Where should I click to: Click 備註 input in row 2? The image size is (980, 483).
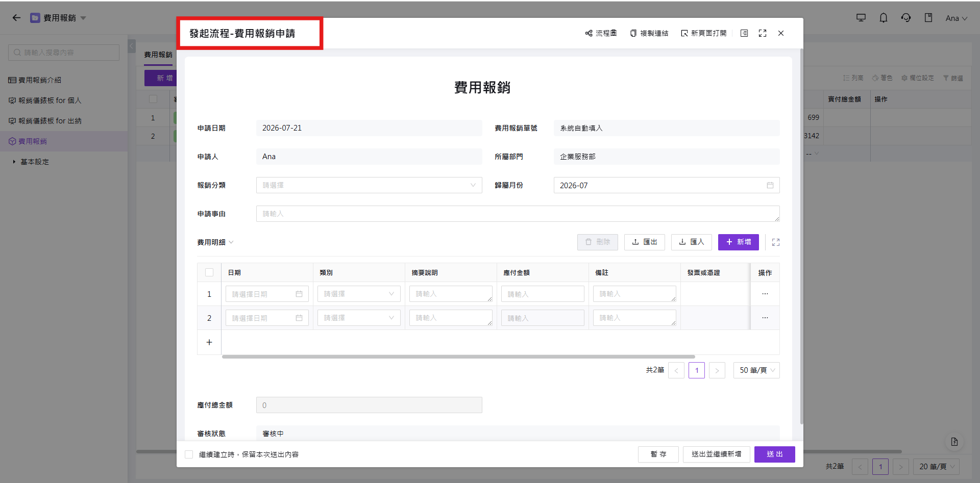tap(634, 318)
